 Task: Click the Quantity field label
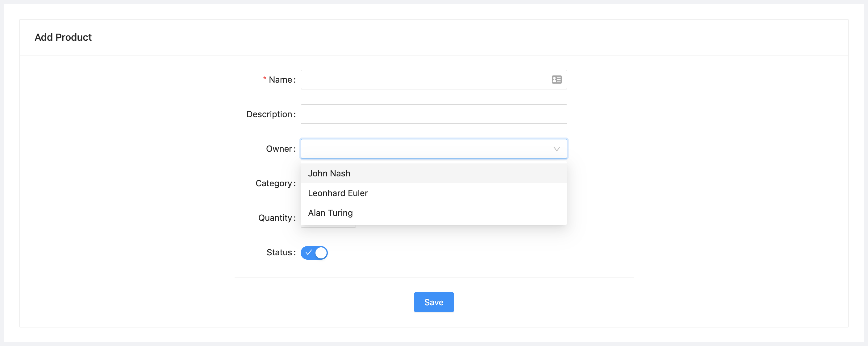[x=275, y=218]
